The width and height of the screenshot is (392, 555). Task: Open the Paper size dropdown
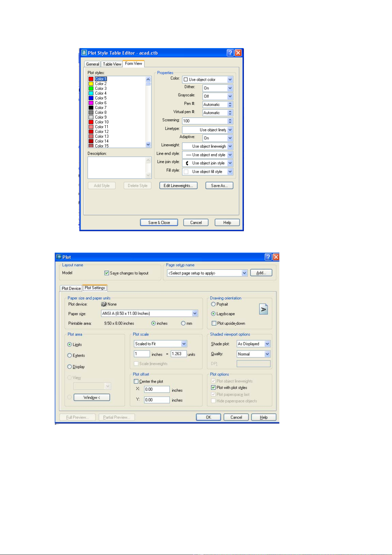click(195, 314)
